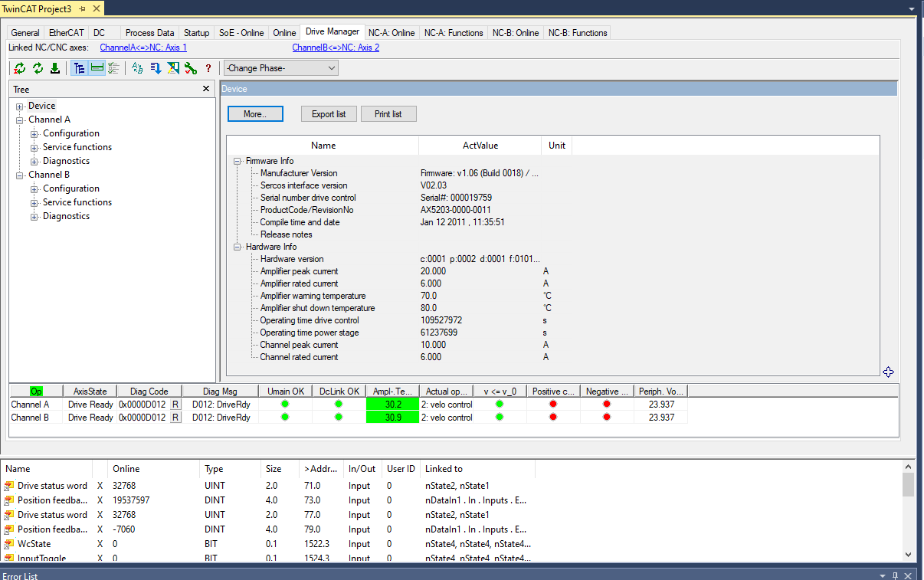Image resolution: width=924 pixels, height=580 pixels.
Task: Collapse the Firmware Info section
Action: (x=238, y=162)
